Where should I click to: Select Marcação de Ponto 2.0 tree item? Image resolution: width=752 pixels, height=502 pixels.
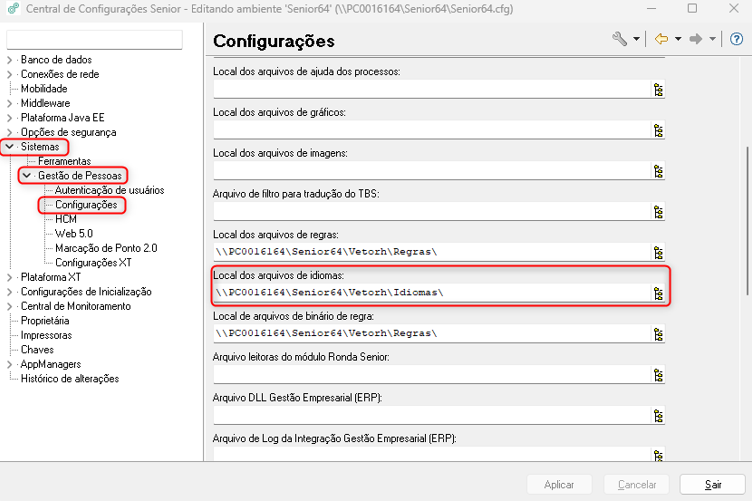106,248
